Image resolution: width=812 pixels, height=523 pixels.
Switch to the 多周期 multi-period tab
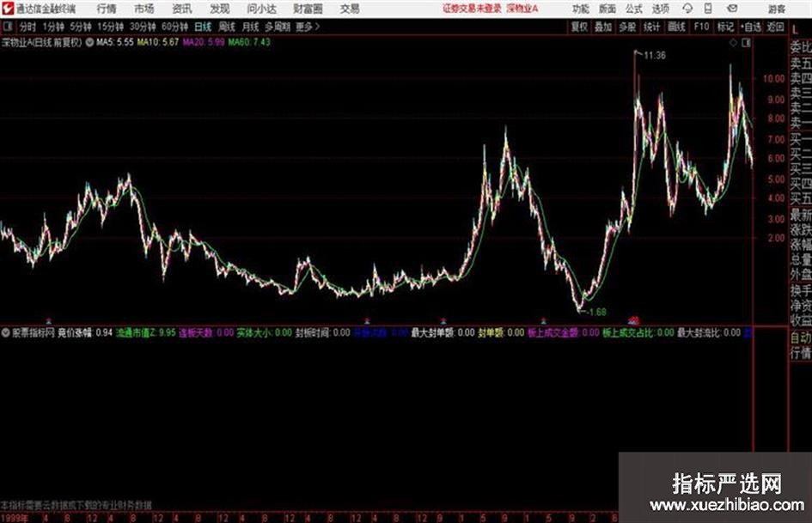coord(278,27)
